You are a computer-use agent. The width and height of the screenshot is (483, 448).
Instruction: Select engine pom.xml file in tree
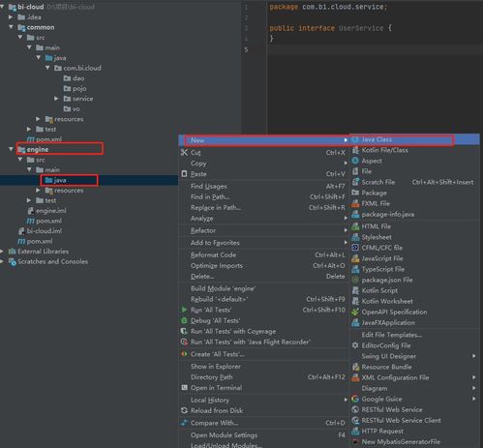coord(45,221)
